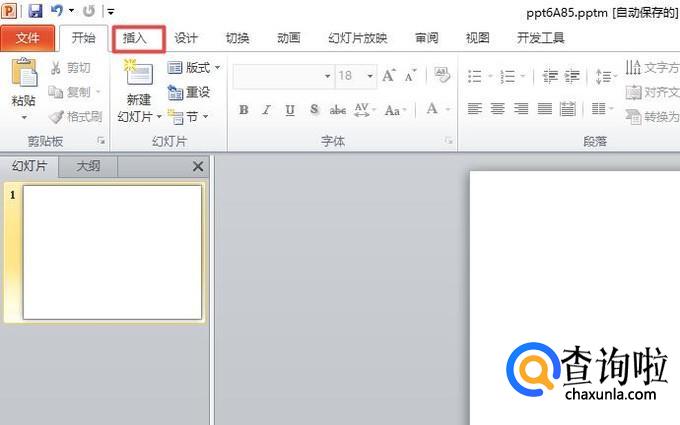The height and width of the screenshot is (425, 680).
Task: Click the bullet list icon
Action: coord(475,77)
